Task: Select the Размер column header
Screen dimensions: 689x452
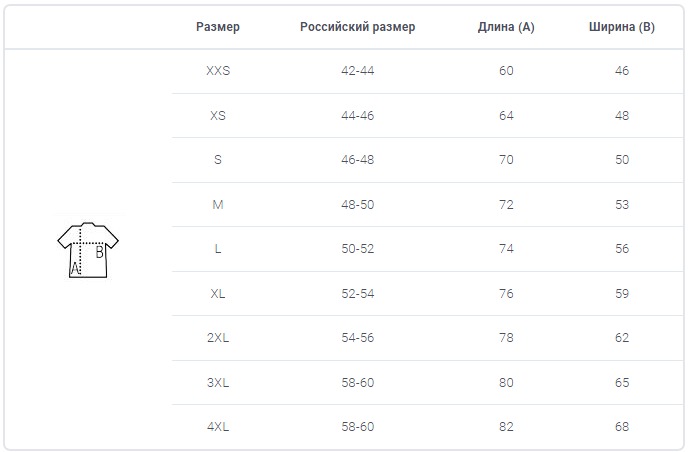Action: point(218,27)
